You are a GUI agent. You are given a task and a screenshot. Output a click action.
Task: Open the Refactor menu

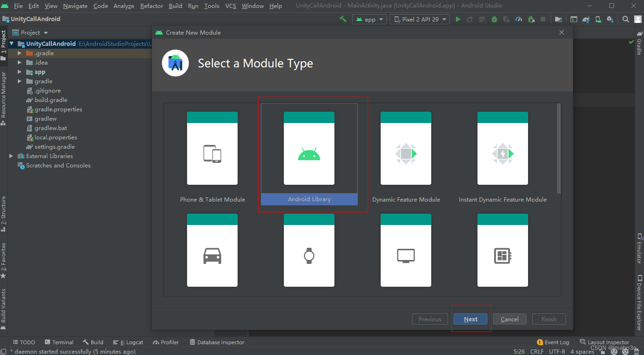152,6
